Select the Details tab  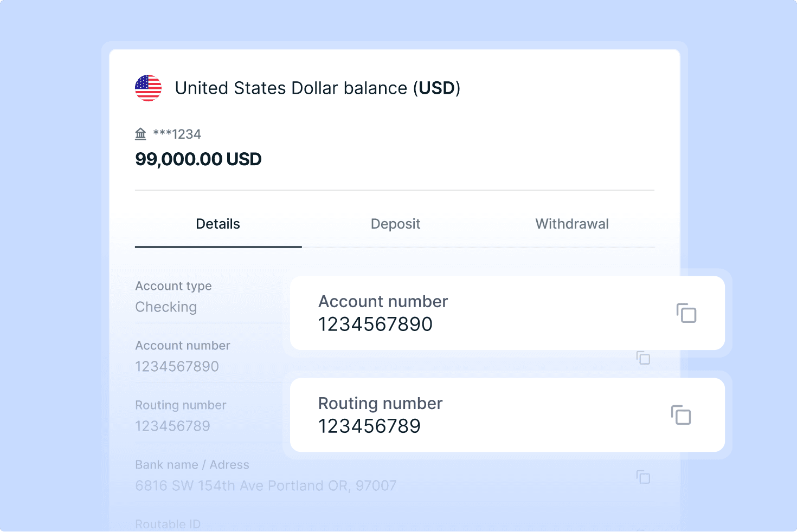tap(218, 224)
